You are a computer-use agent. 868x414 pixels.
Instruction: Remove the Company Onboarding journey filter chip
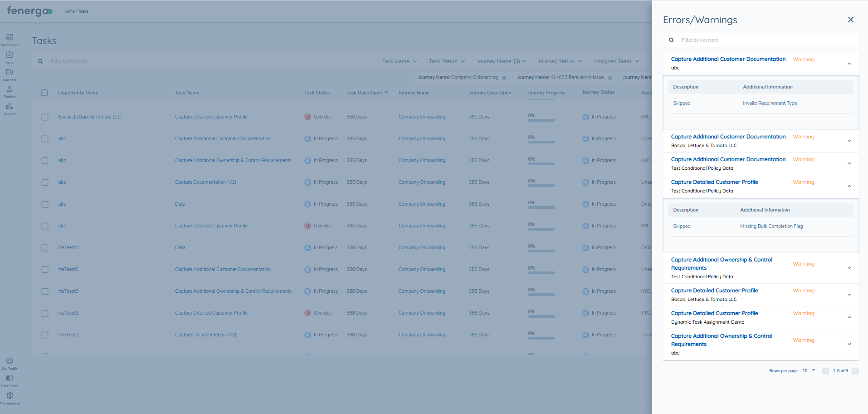coord(504,77)
